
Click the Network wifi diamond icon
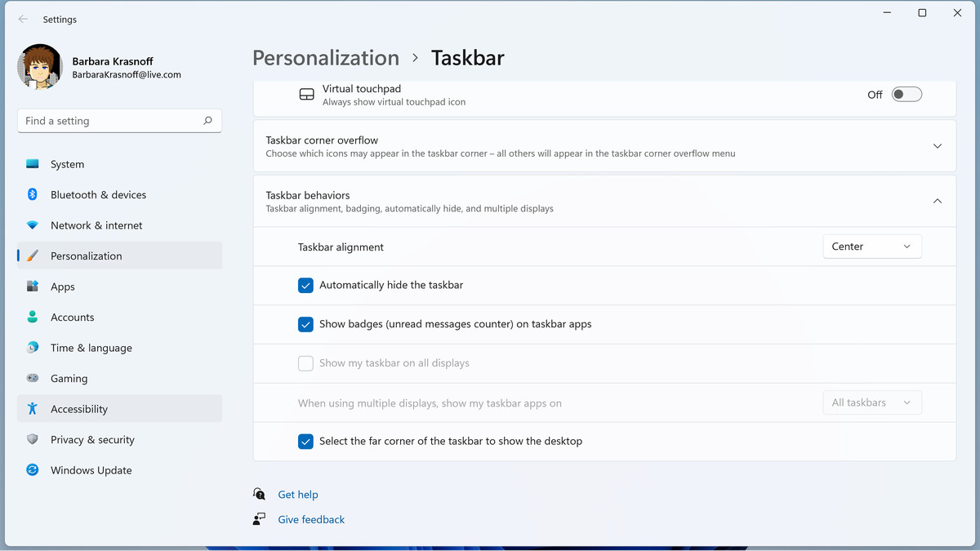[x=33, y=225]
